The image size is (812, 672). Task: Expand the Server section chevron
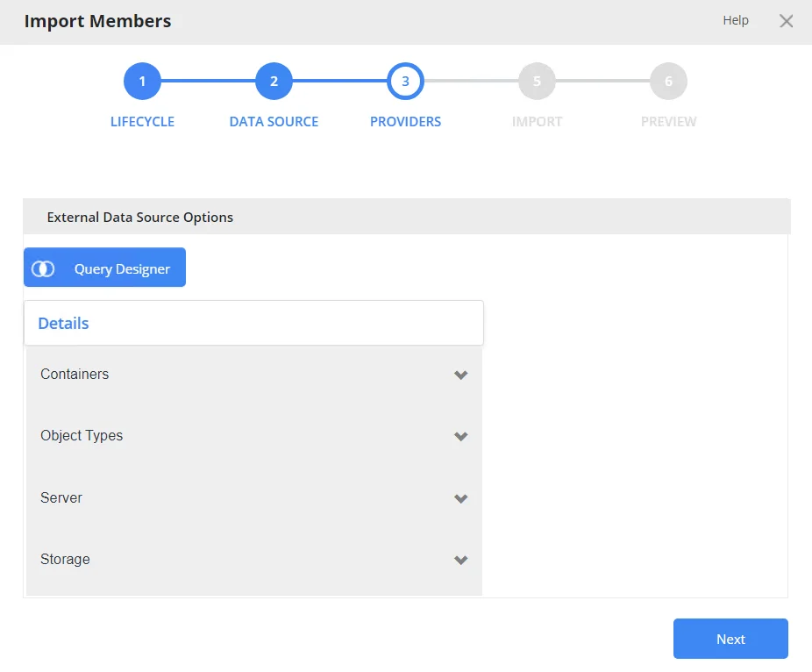pos(461,498)
